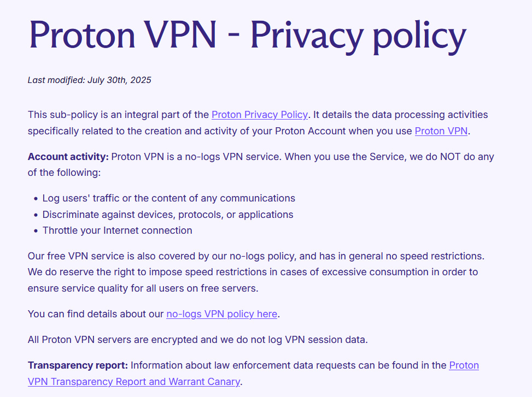Click the bullet dot before "Discriminate against devices"

coord(36,215)
